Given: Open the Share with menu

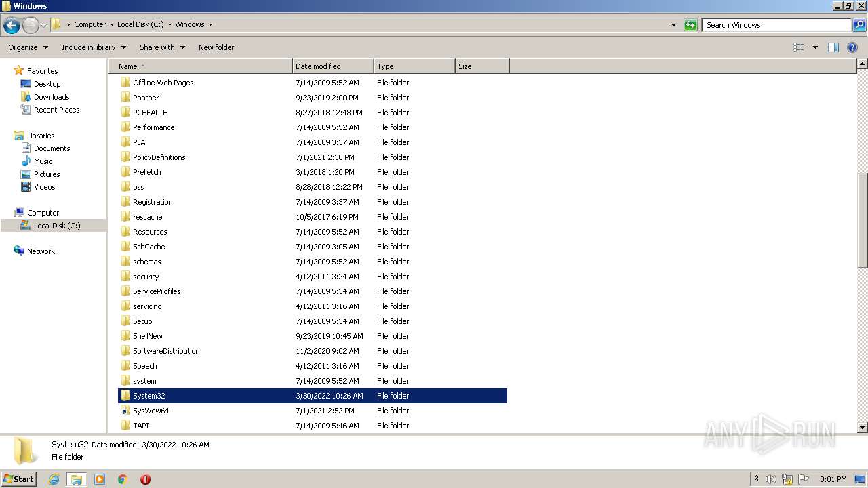Looking at the screenshot, I should pos(162,47).
